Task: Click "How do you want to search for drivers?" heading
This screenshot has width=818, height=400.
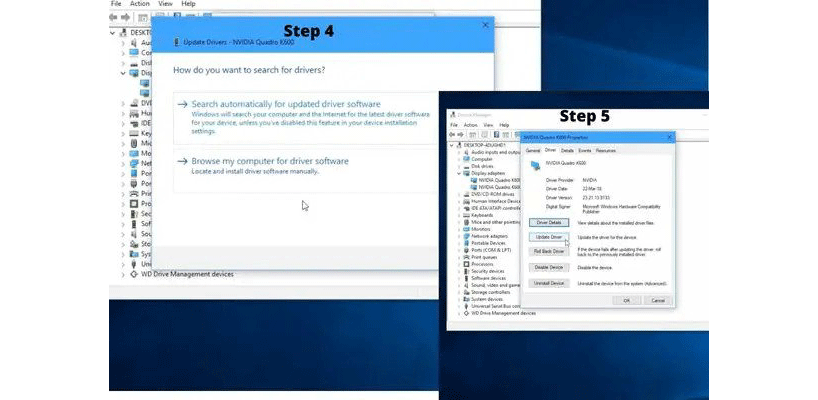Action: [249, 69]
